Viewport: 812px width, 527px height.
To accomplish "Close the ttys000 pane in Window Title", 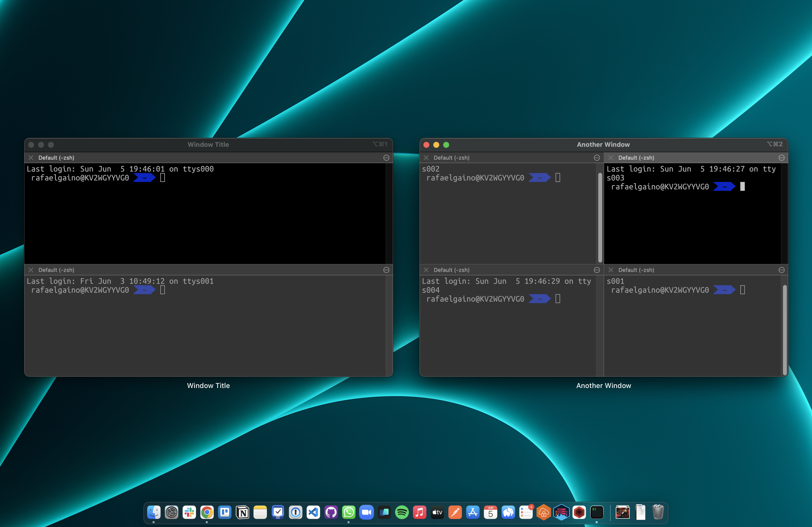I will click(31, 158).
